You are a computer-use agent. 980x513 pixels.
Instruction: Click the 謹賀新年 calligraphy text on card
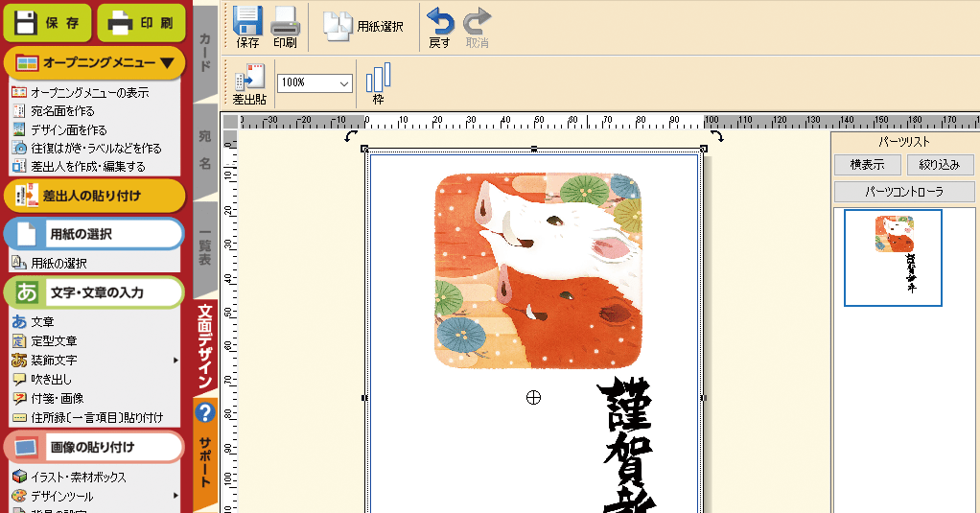point(625,445)
